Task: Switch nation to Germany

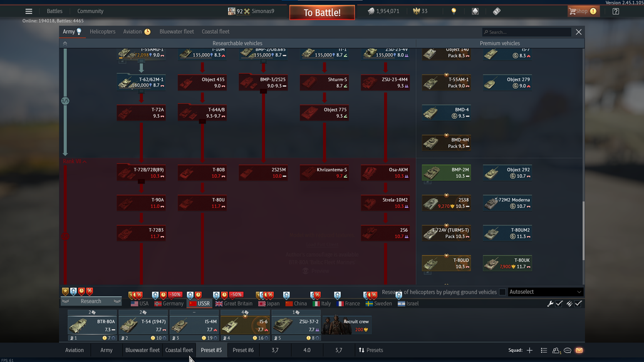Action: click(169, 304)
